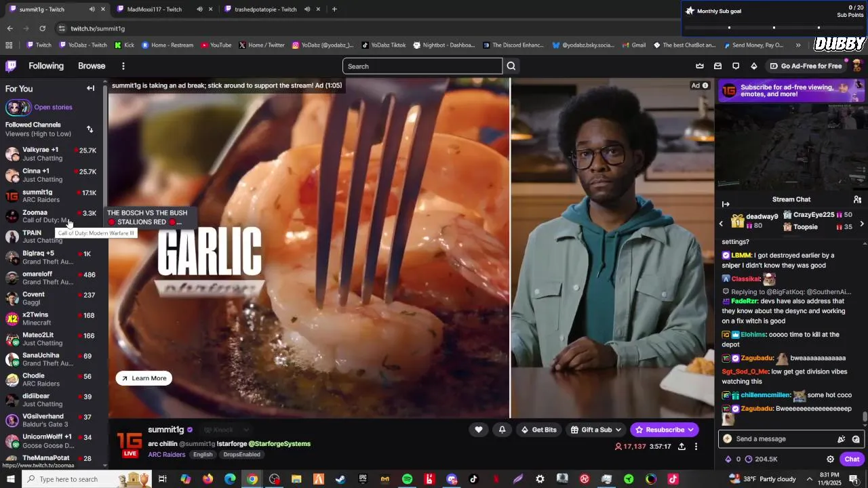
Task: Open Prime loot crown icon
Action: pyautogui.click(x=700, y=66)
